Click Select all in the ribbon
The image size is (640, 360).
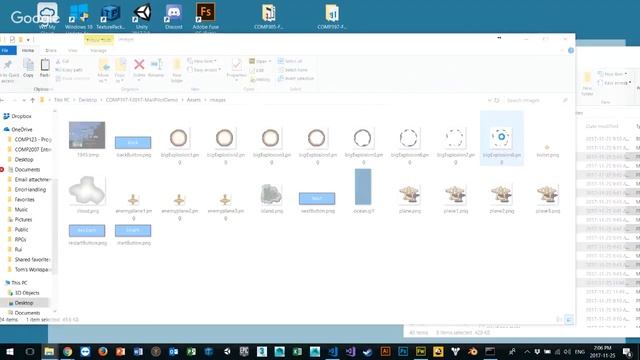[290, 61]
